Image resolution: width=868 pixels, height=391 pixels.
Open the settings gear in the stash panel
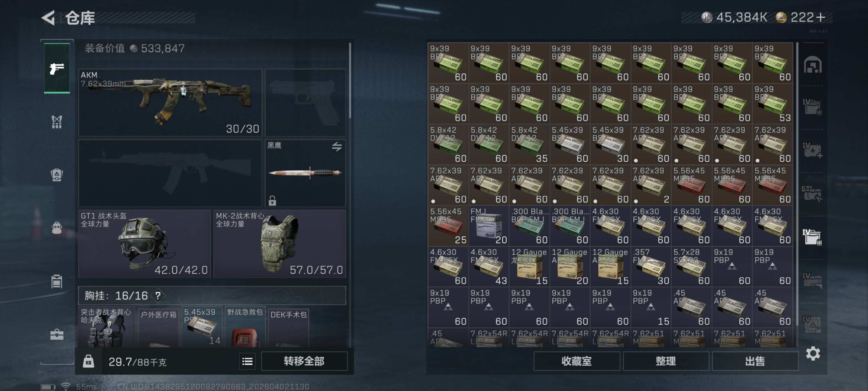813,353
